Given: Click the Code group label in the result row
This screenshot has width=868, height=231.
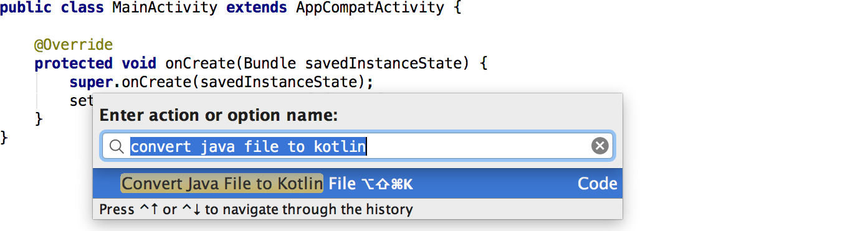Looking at the screenshot, I should [x=597, y=184].
